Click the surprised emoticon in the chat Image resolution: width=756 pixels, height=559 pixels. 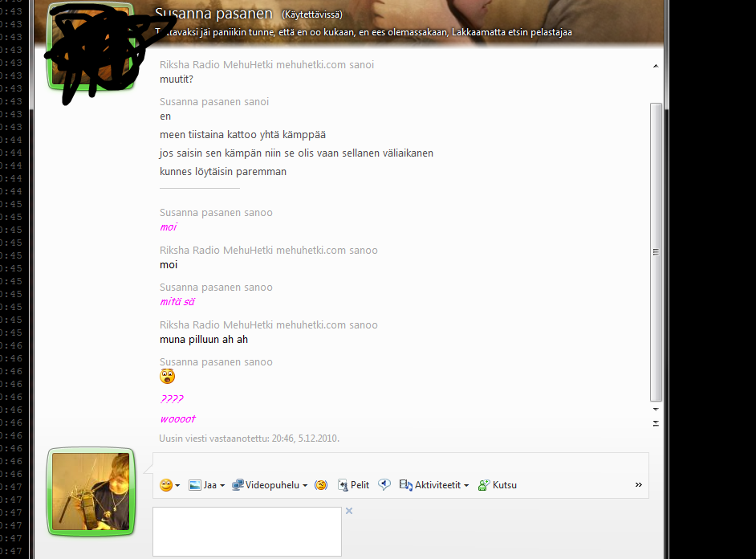[167, 376]
